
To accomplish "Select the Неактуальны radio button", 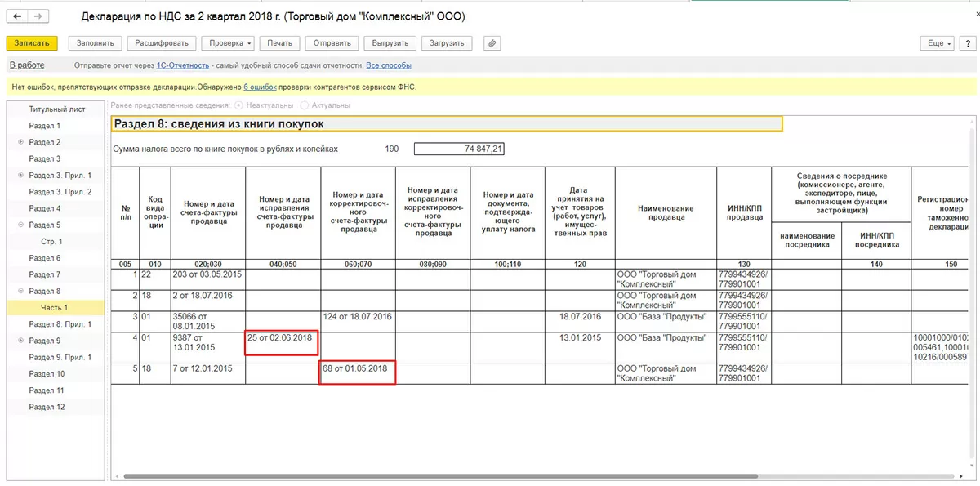I will point(239,105).
